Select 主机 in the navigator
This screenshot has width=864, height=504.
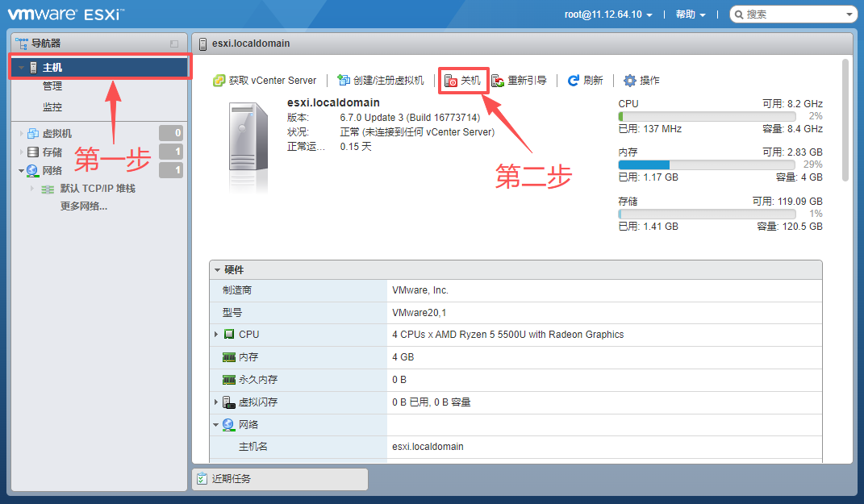point(100,68)
